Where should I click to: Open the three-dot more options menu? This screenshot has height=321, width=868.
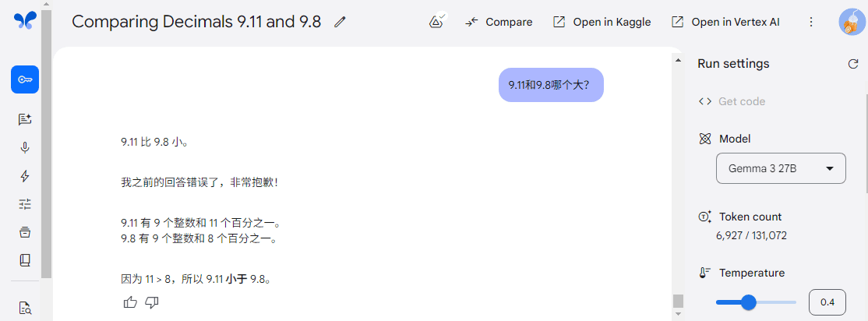pyautogui.click(x=811, y=22)
